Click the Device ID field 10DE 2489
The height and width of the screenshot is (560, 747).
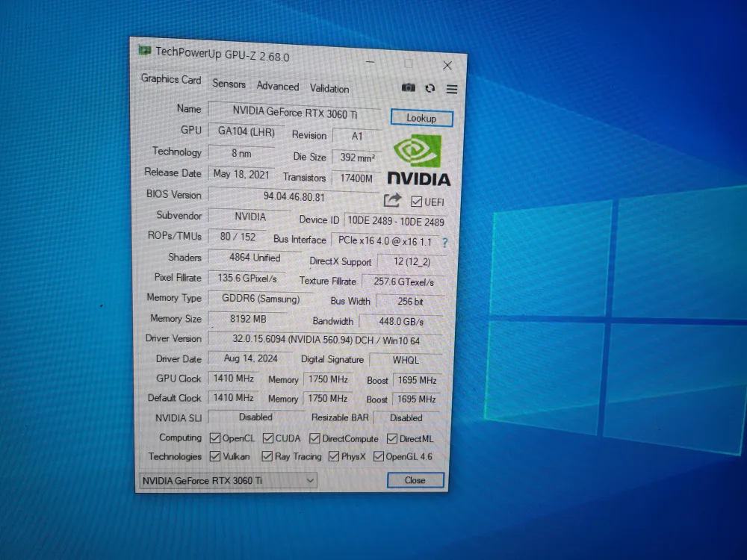(x=395, y=221)
